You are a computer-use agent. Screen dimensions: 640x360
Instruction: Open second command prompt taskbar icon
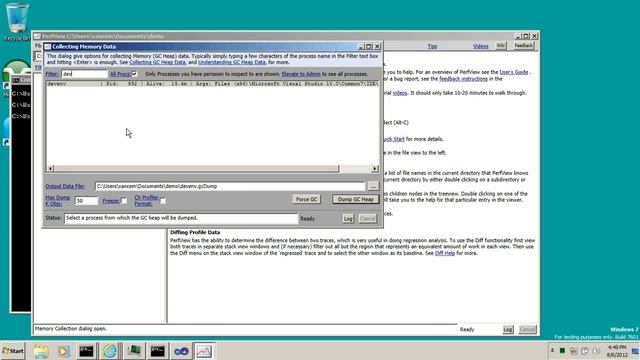pyautogui.click(x=157, y=351)
